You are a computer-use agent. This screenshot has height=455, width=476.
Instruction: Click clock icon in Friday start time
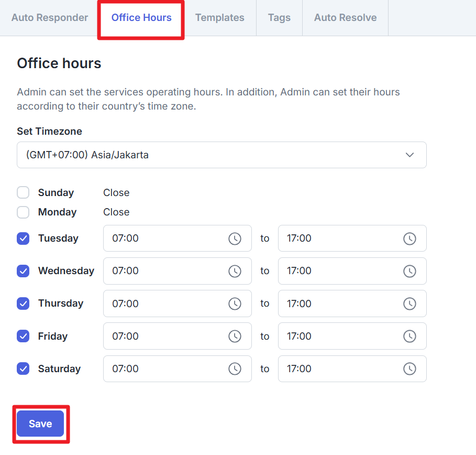tap(235, 336)
